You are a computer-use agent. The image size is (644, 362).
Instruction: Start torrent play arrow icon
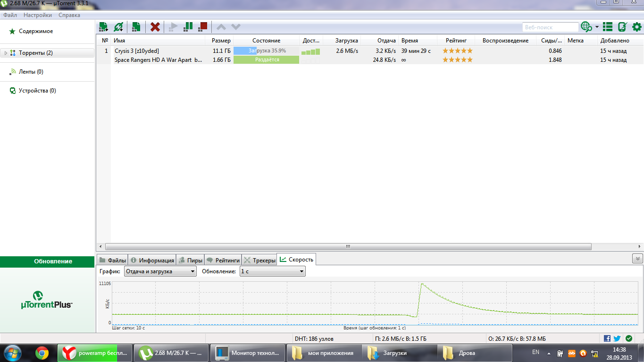coord(173,27)
